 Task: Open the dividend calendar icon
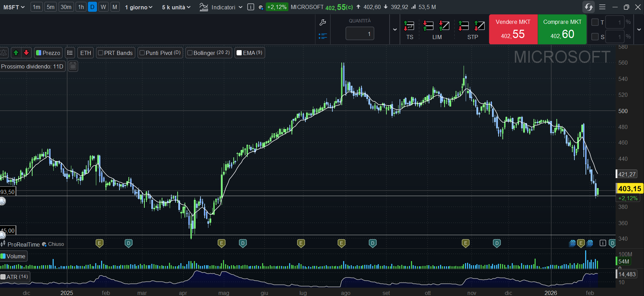[73, 66]
